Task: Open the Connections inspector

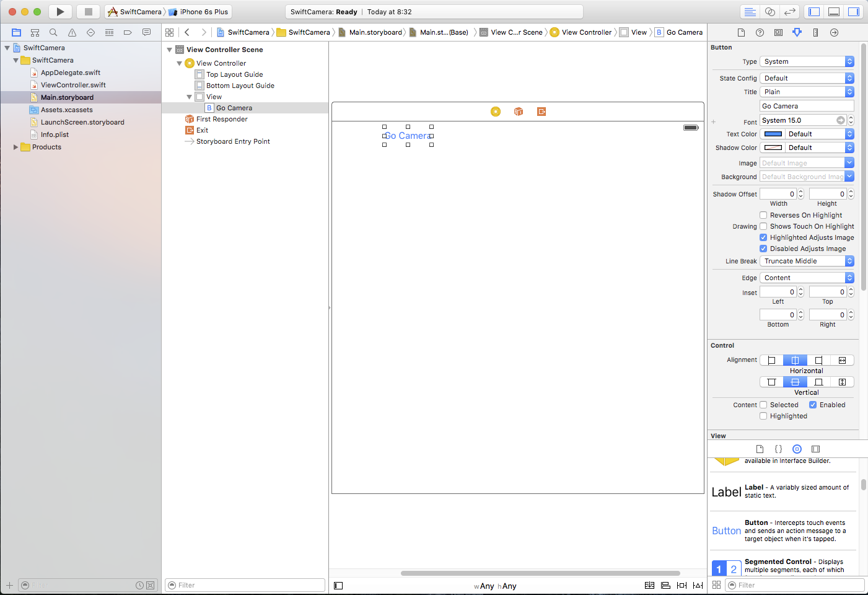Action: click(x=834, y=32)
